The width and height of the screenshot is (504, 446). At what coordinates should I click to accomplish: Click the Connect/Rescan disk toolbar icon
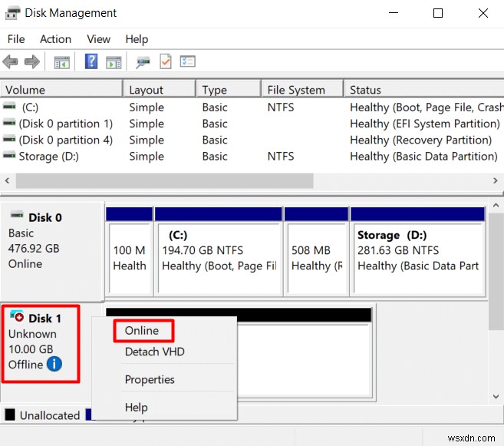pos(143,61)
